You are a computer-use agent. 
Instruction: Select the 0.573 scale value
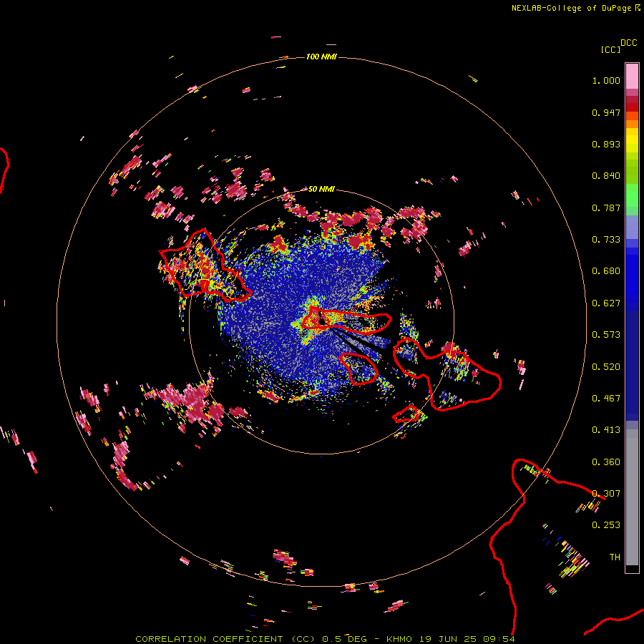pos(606,335)
